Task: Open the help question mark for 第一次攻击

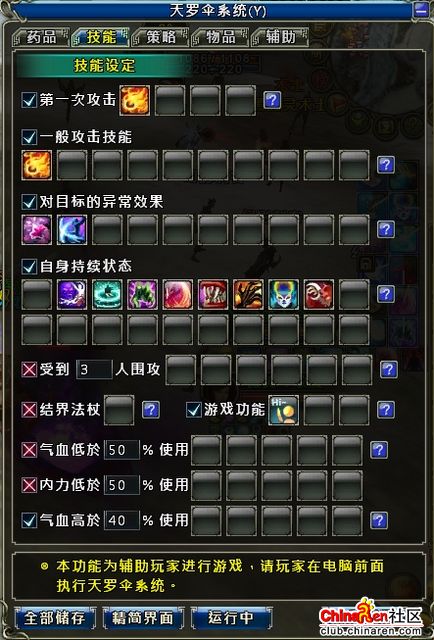Action: point(272,100)
